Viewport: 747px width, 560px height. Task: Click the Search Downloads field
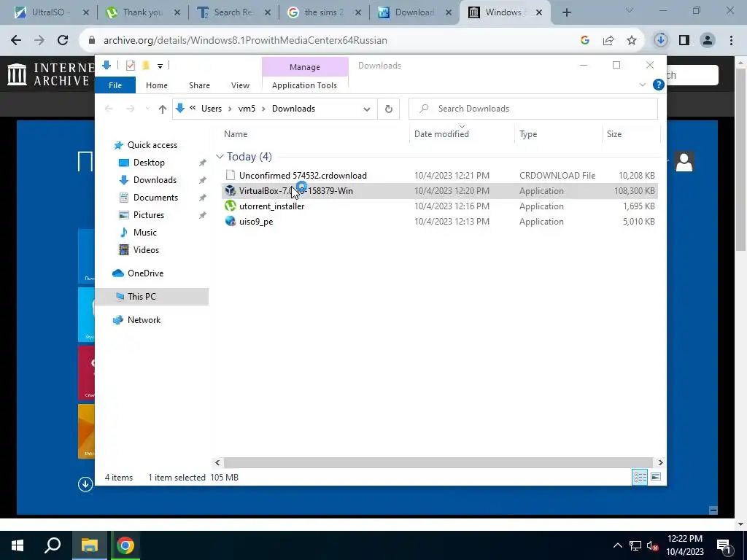533,109
